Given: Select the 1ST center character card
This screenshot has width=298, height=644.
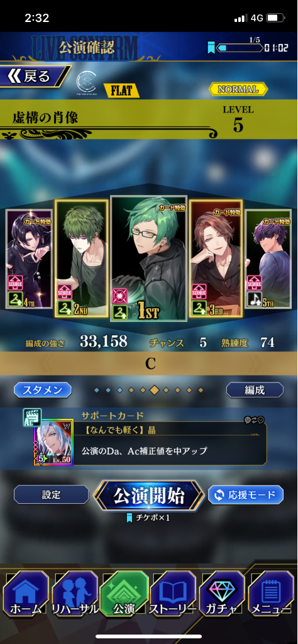Looking at the screenshot, I should (x=149, y=258).
